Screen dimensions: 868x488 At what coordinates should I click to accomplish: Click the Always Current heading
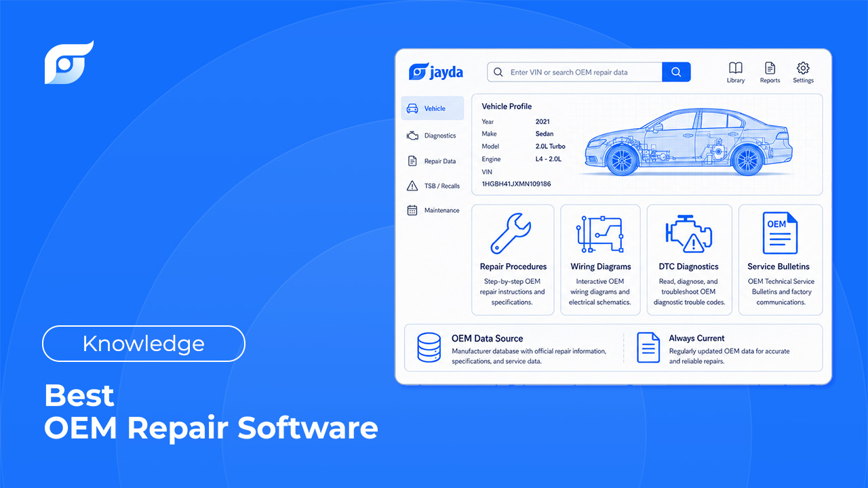[696, 338]
